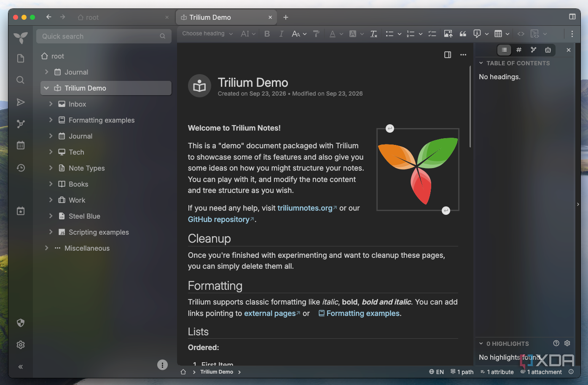Toggle italic formatting
Viewport: 588px width, 385px height.
pyautogui.click(x=281, y=34)
